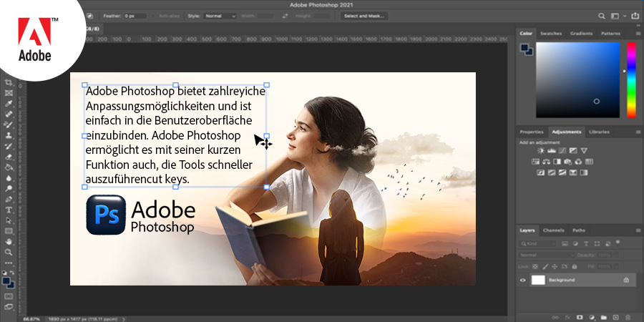Pick the Hand tool
This screenshot has height=322, width=644.
[9, 242]
